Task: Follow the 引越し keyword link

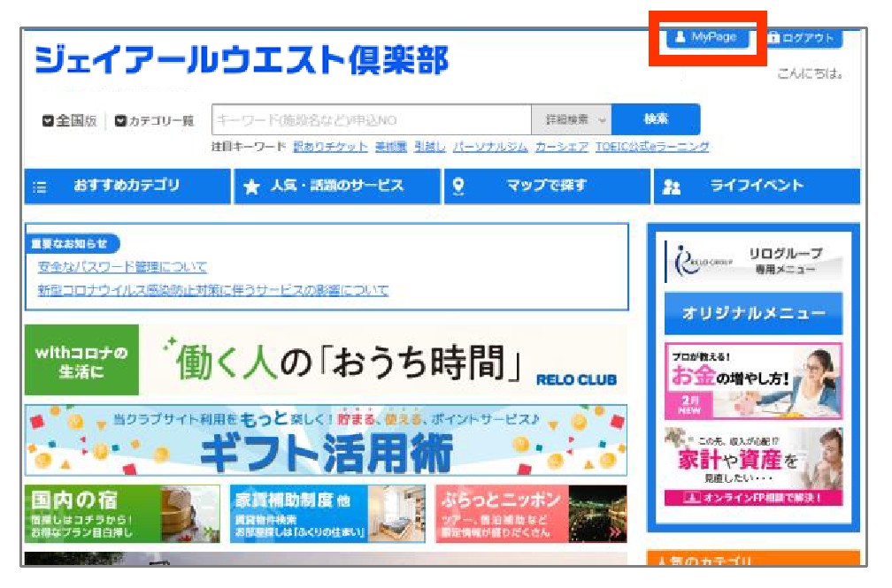Action: [429, 147]
